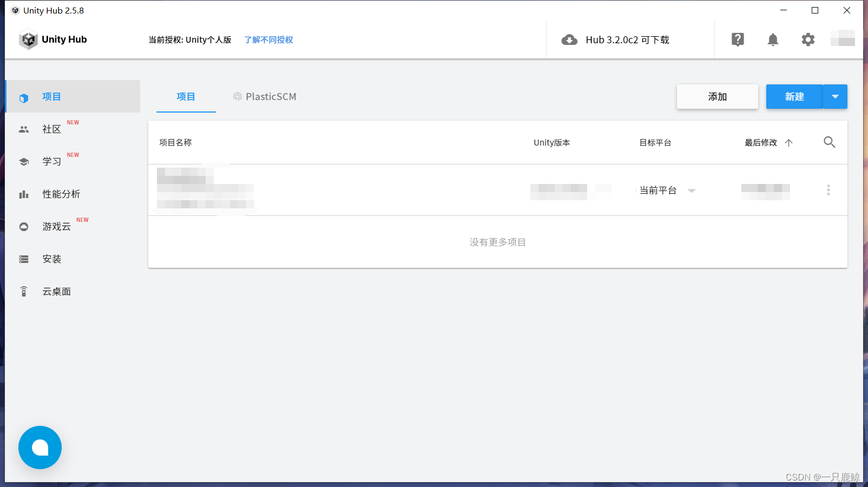The image size is (868, 487).
Task: Select the 性能分析 sidebar menu item
Action: click(73, 194)
